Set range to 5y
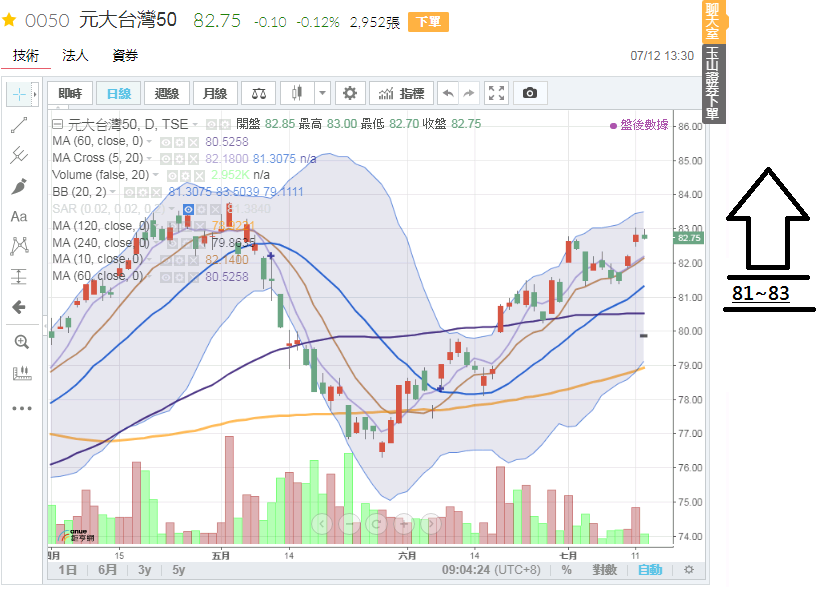This screenshot has width=830, height=600. click(179, 570)
